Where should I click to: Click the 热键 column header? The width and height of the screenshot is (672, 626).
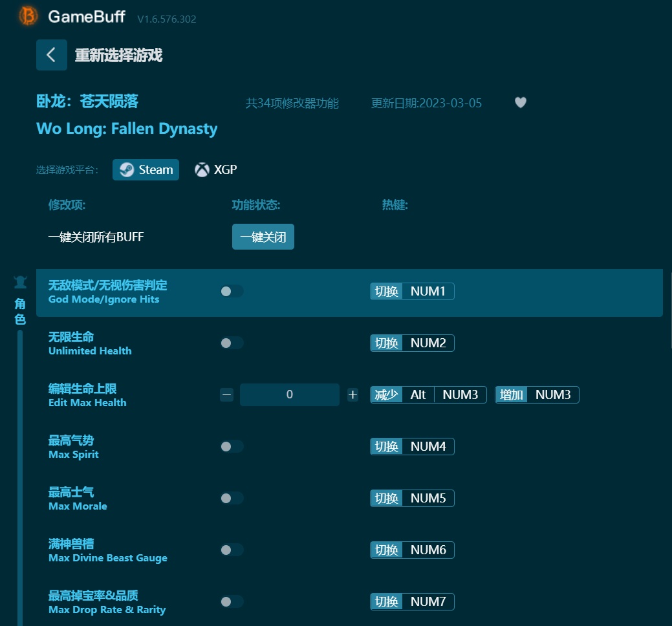click(x=395, y=205)
